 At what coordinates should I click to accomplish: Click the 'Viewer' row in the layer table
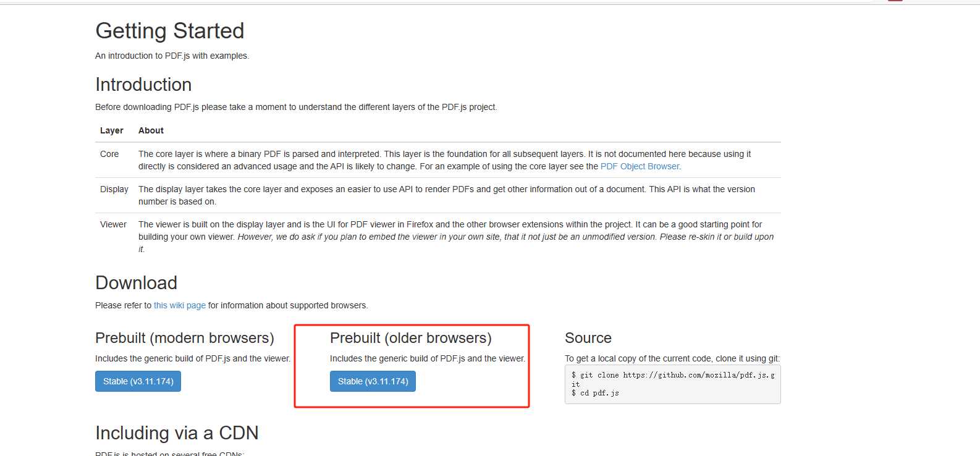click(x=113, y=224)
